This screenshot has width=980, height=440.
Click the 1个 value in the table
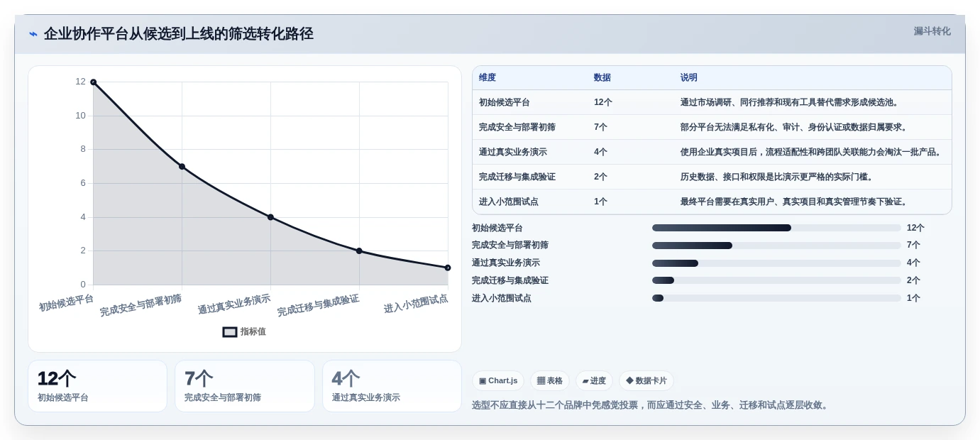(x=601, y=202)
